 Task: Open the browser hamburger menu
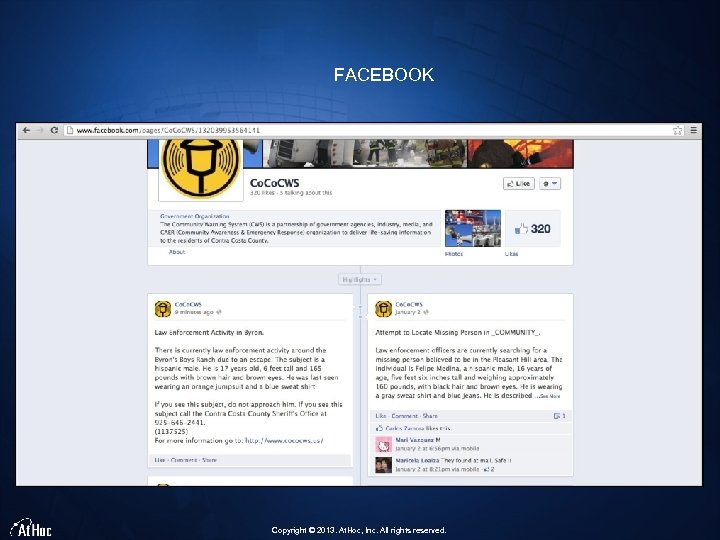693,130
